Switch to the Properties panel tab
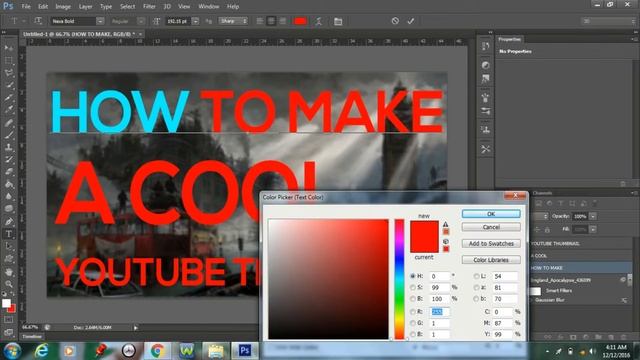640x360 pixels. 510,39
